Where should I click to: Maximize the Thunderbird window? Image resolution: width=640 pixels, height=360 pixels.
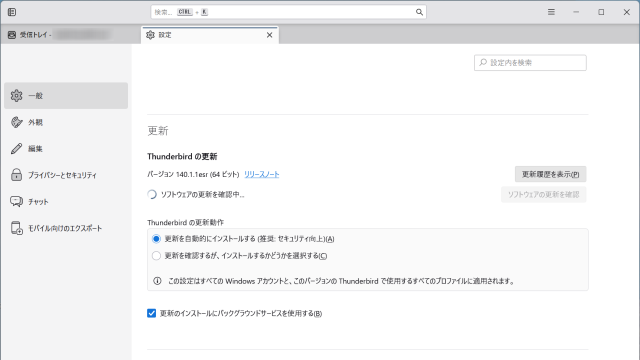[601, 12]
